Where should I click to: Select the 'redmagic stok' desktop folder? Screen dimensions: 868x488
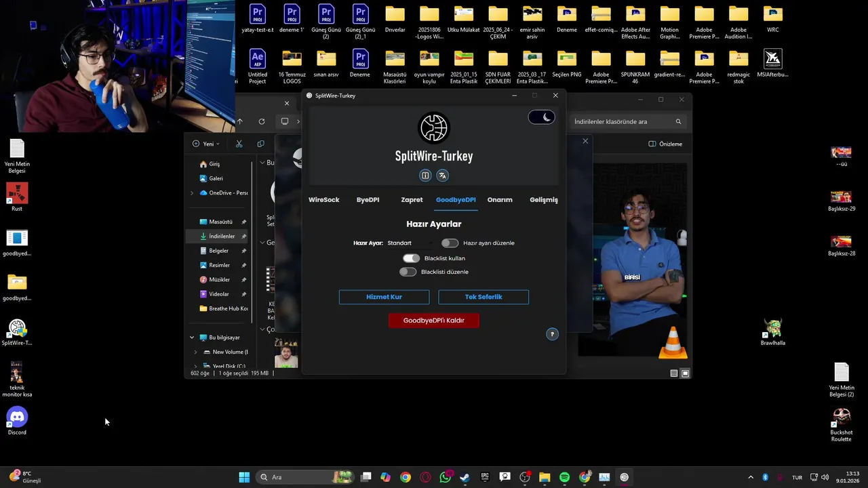click(738, 66)
